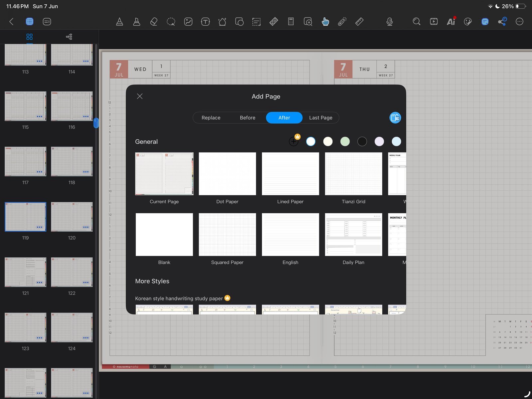Open the zoom magnifier tool

[308, 22]
